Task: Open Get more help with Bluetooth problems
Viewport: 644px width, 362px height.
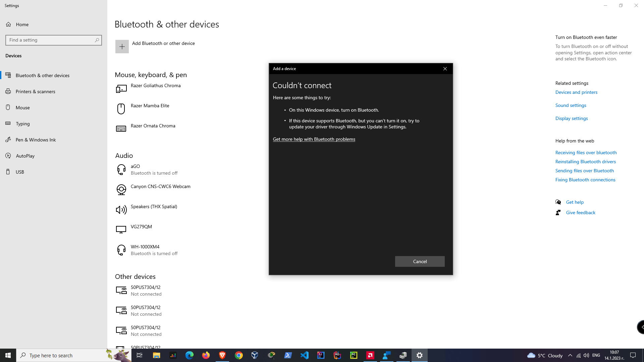Action: [314, 139]
